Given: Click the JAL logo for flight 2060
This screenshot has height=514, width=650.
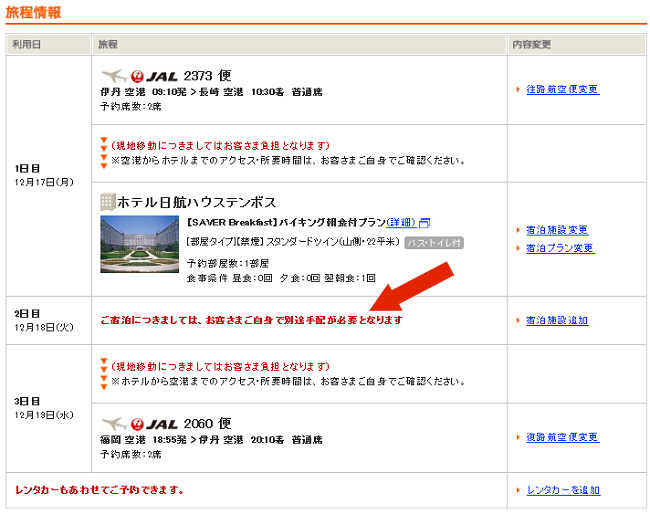Looking at the screenshot, I should [x=139, y=423].
